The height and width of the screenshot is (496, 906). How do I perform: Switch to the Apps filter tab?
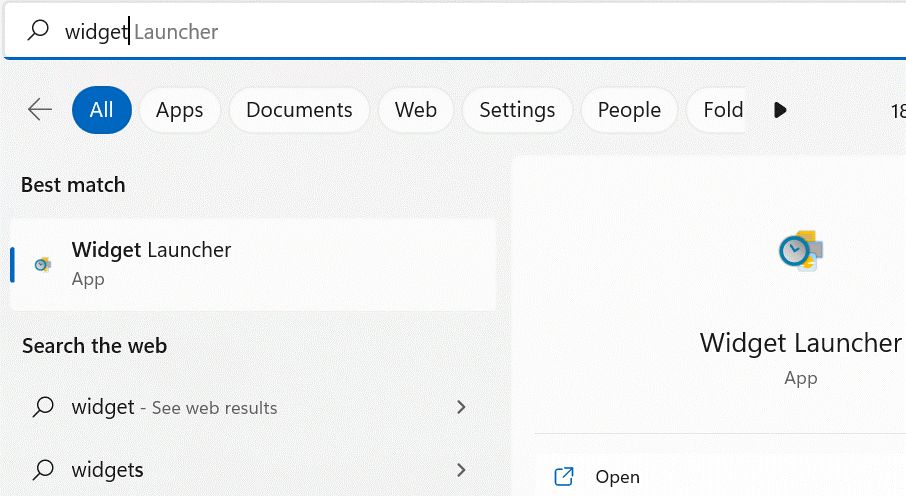pyautogui.click(x=180, y=110)
